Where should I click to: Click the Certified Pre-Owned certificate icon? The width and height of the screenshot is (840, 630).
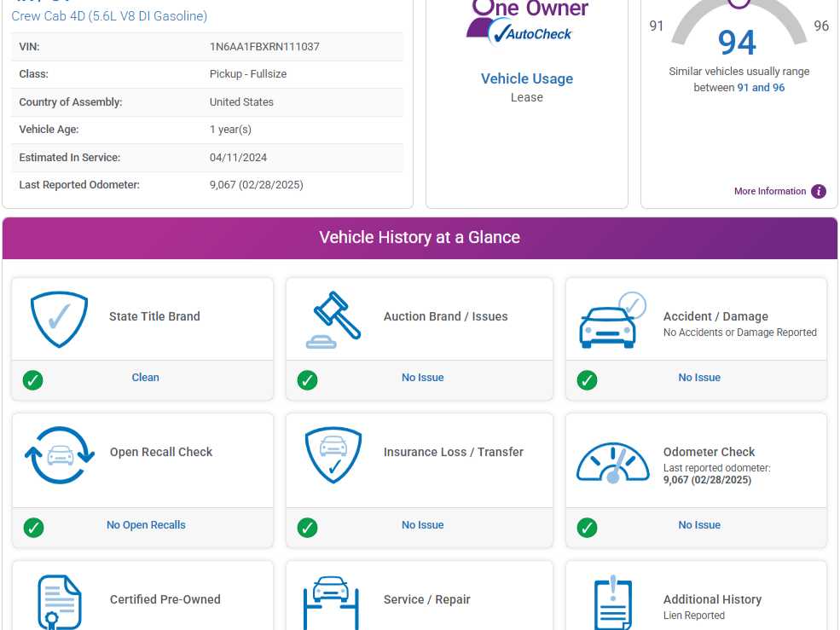59,602
